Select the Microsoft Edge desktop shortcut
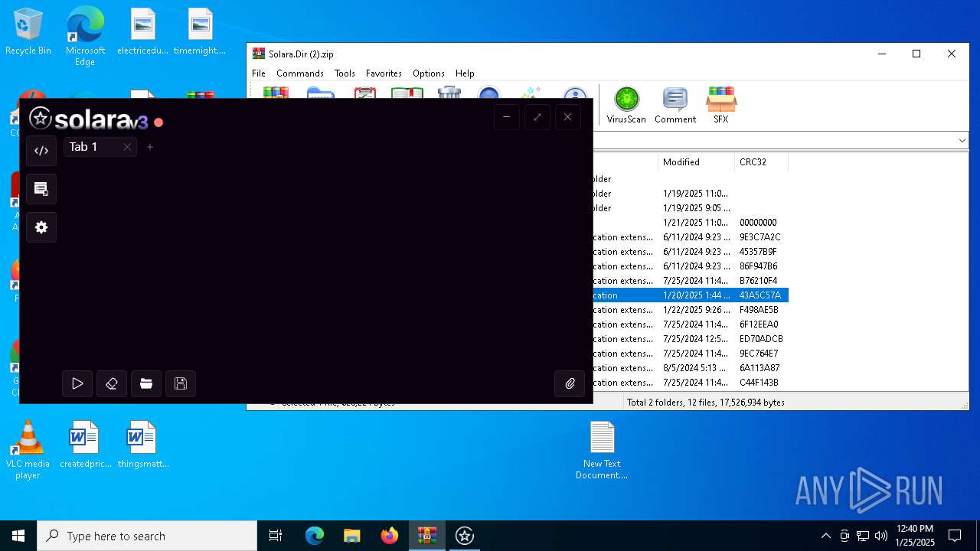 pyautogui.click(x=85, y=37)
